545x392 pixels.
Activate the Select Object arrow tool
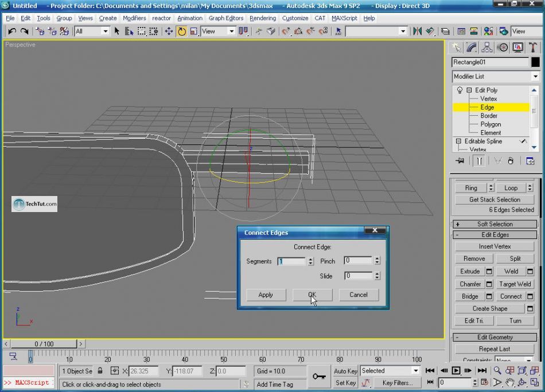117,32
